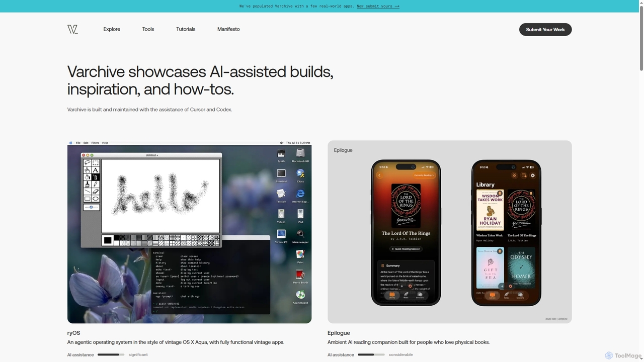Image resolution: width=644 pixels, height=362 pixels.
Task: Select the text A tool in Paint
Action: click(x=95, y=170)
